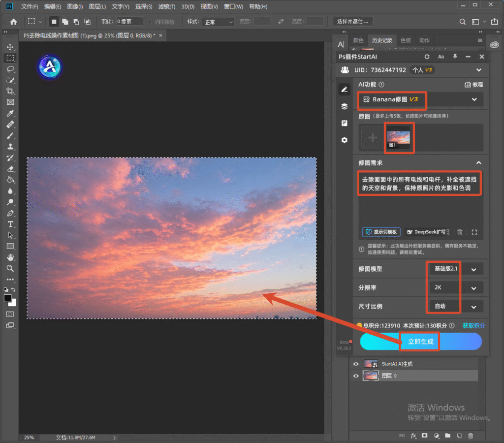The width and height of the screenshot is (504, 443).
Task: Choose New selection mode in options bar
Action: point(54,22)
